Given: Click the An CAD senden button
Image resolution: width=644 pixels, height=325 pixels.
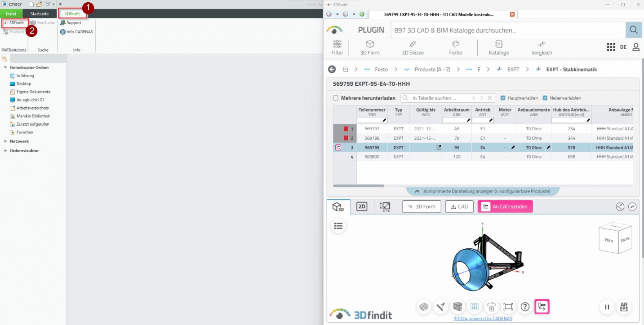Looking at the screenshot, I should point(505,206).
